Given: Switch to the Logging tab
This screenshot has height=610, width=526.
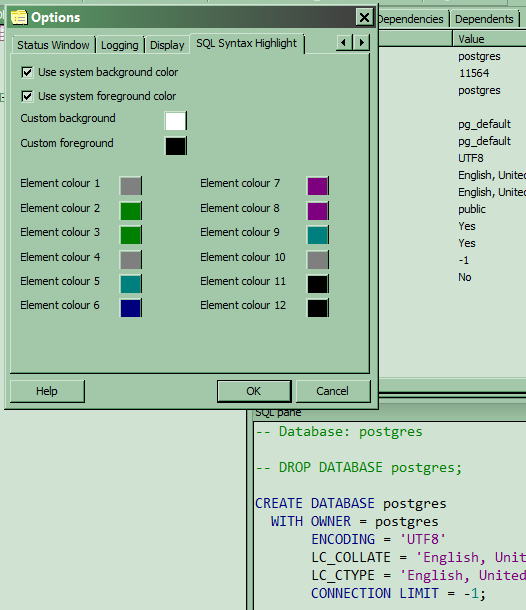Looking at the screenshot, I should (120, 45).
